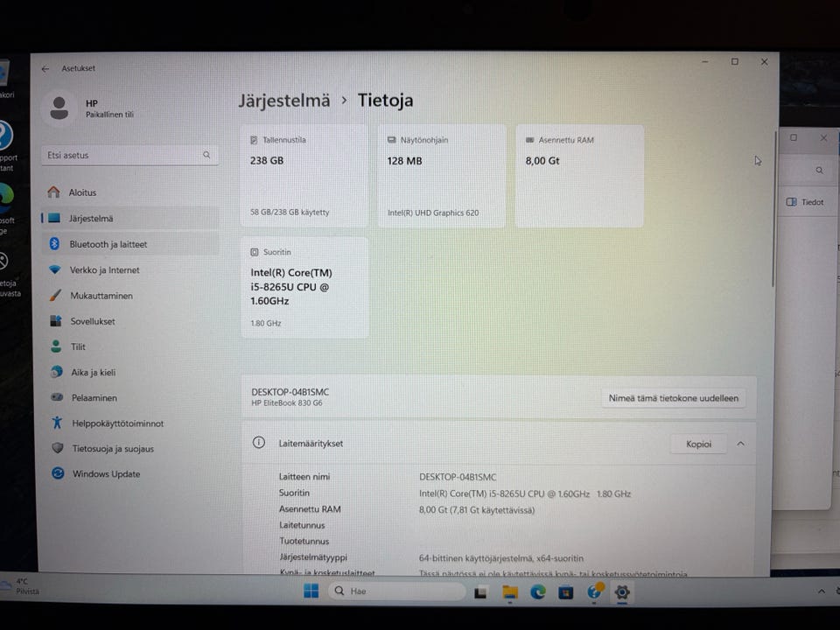
Task: Open the Get Help taskbar icon
Action: (594, 591)
